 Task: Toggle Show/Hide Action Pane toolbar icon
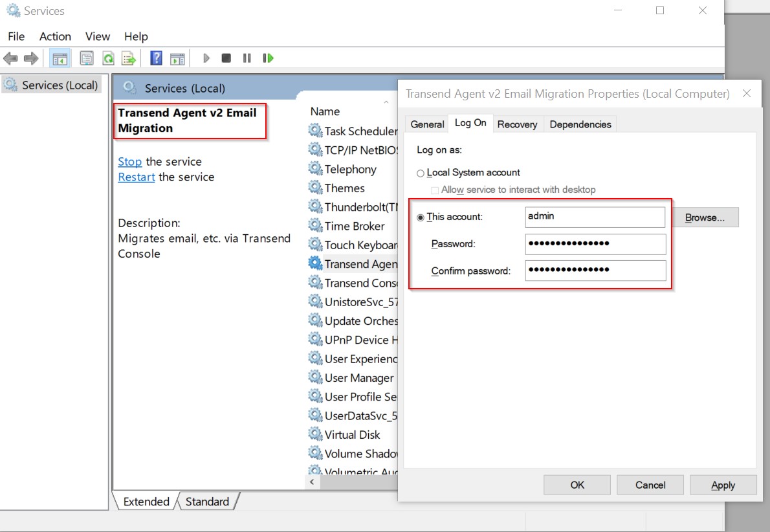coord(177,58)
